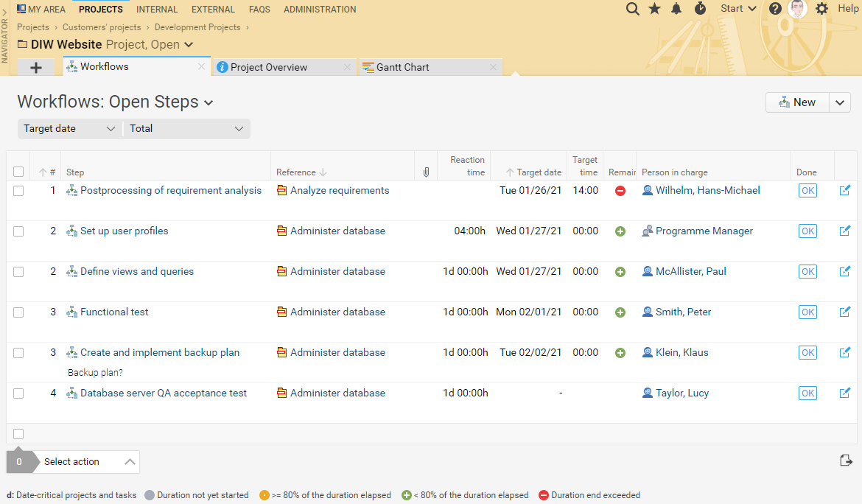
Task: Open the arrow dropdown next to New
Action: click(841, 103)
